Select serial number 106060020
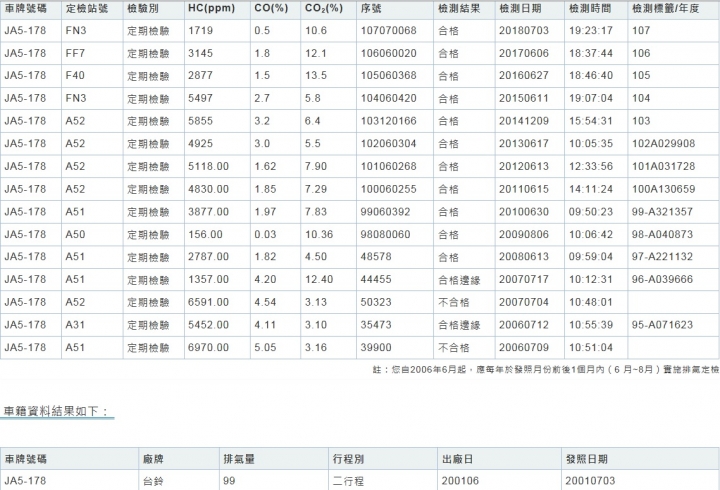Screen dimensions: 720x490 point(388,53)
